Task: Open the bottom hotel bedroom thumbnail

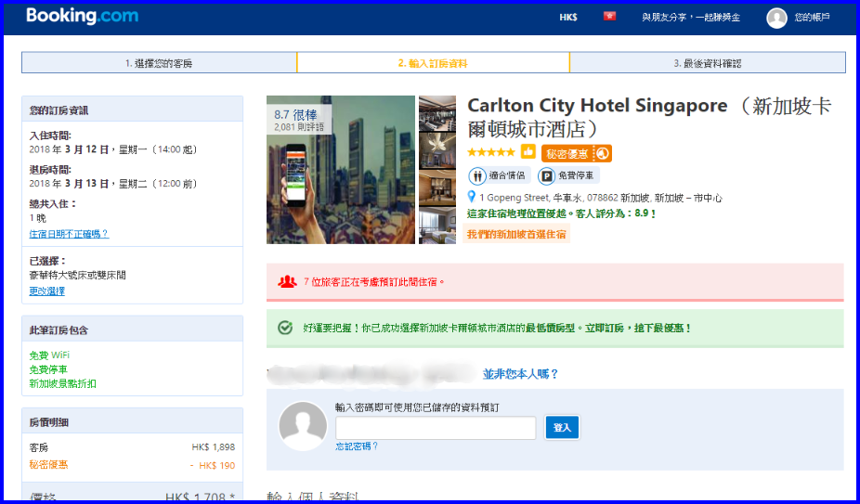Action: tap(437, 226)
